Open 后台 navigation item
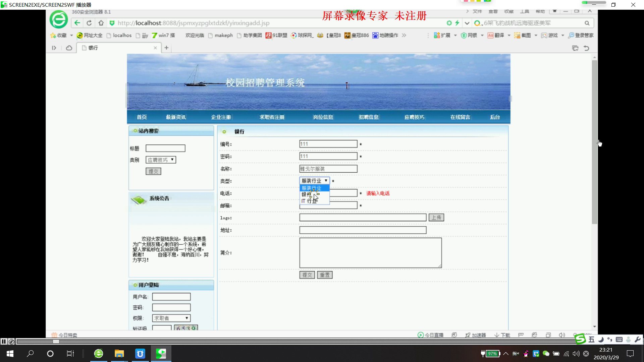 [x=495, y=117]
